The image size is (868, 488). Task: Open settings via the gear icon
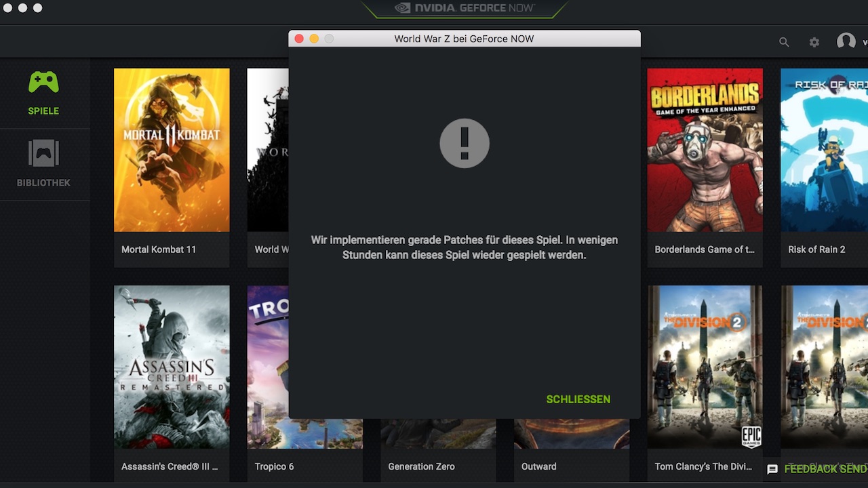(x=814, y=42)
